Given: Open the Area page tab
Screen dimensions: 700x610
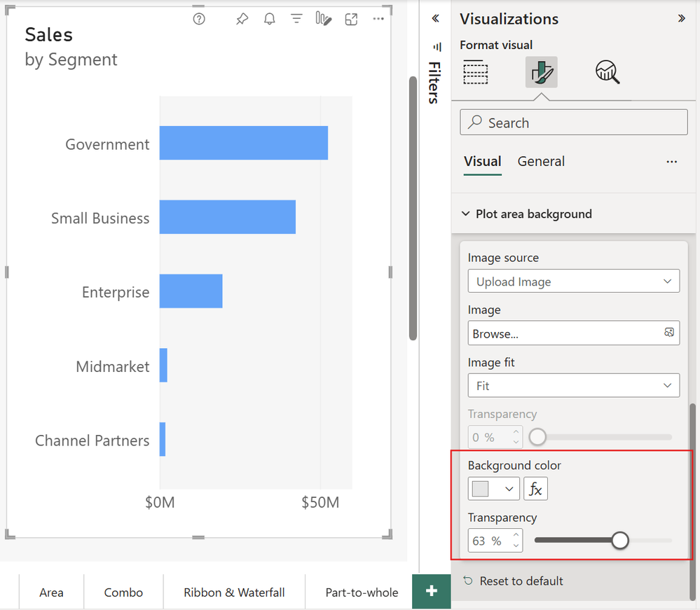Looking at the screenshot, I should [51, 592].
